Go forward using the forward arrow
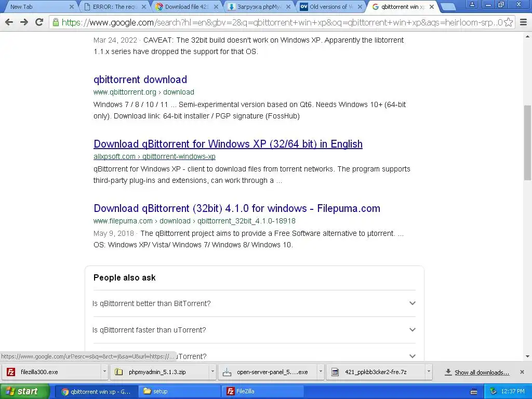The image size is (532, 399). [24, 22]
